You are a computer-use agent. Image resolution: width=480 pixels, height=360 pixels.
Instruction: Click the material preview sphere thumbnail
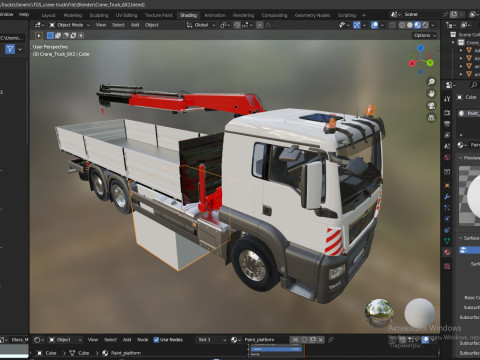pos(469,195)
